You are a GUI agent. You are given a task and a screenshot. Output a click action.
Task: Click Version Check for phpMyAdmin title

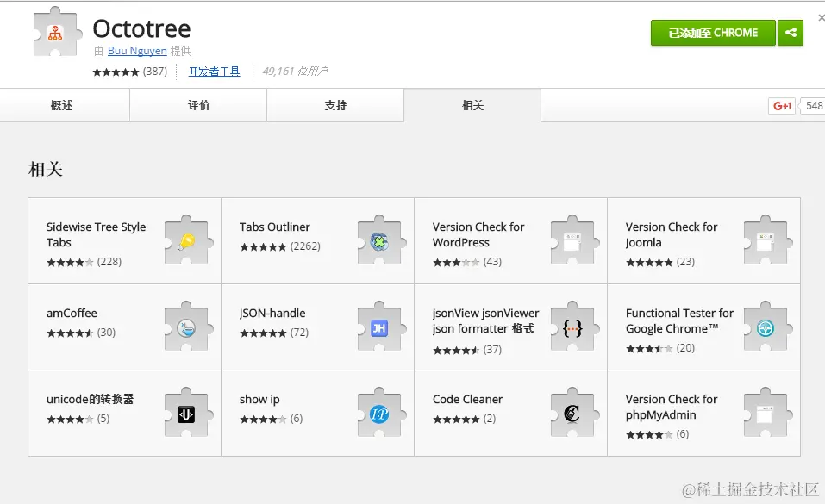click(672, 408)
